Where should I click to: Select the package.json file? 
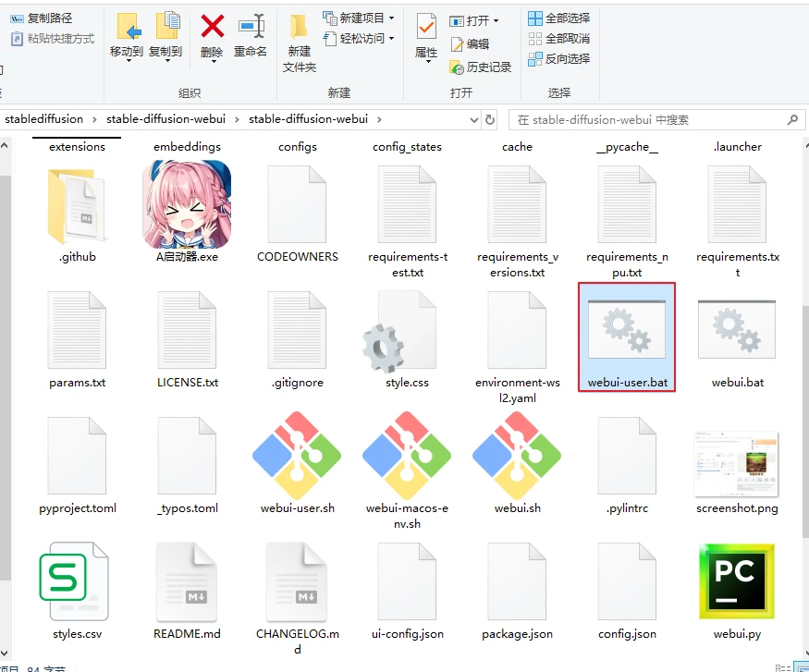[518, 591]
